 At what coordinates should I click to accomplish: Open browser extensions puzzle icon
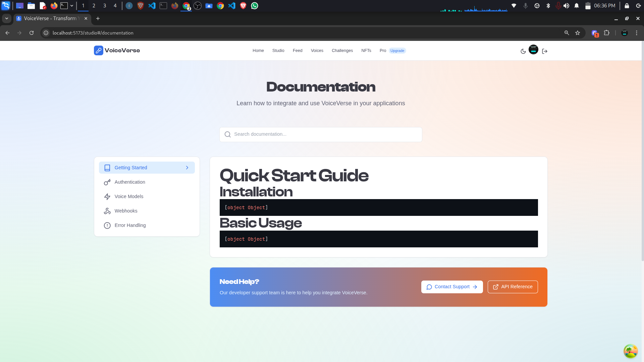click(606, 33)
